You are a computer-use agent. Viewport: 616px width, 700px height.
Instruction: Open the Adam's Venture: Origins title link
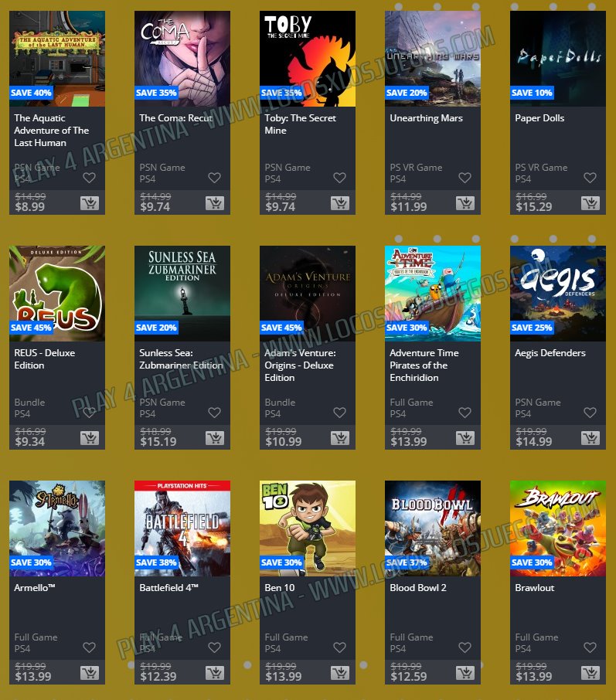tap(300, 365)
